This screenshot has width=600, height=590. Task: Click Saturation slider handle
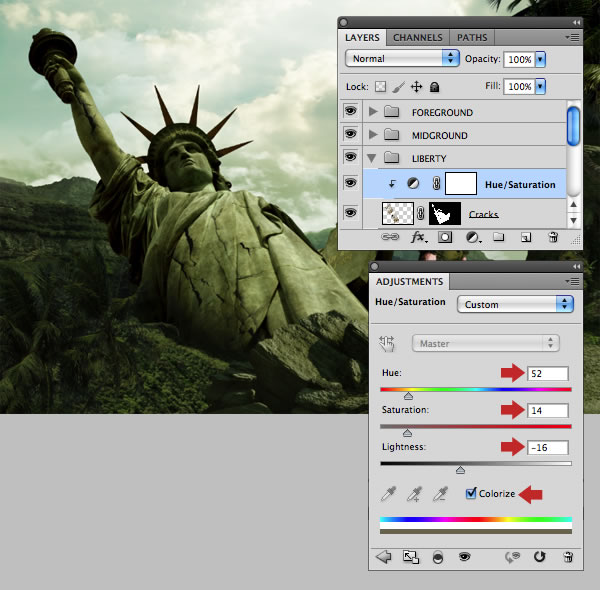408,433
